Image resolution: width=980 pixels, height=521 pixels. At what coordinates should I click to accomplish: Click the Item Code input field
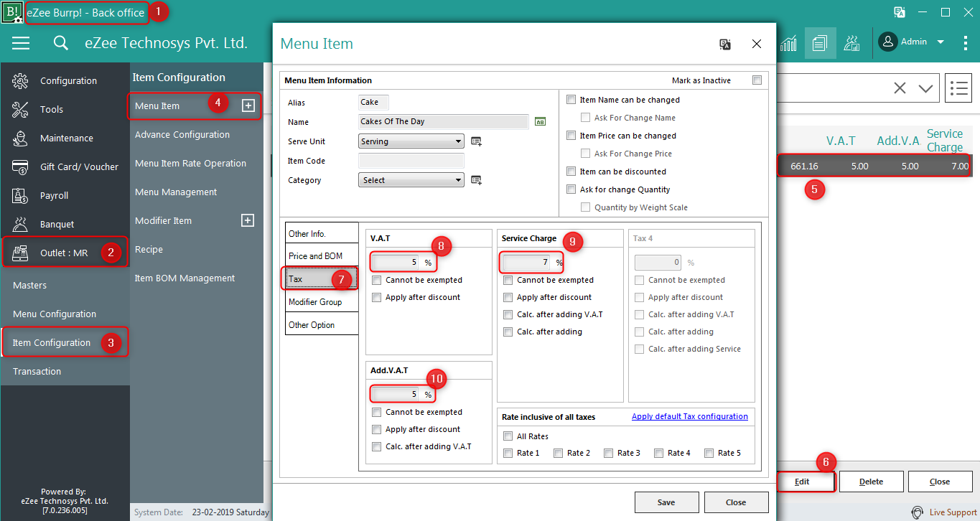pyautogui.click(x=411, y=161)
